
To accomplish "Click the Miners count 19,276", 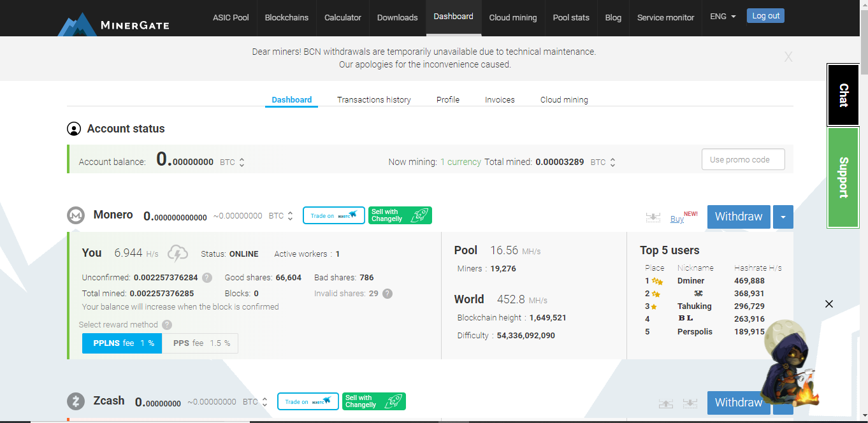I will (503, 269).
